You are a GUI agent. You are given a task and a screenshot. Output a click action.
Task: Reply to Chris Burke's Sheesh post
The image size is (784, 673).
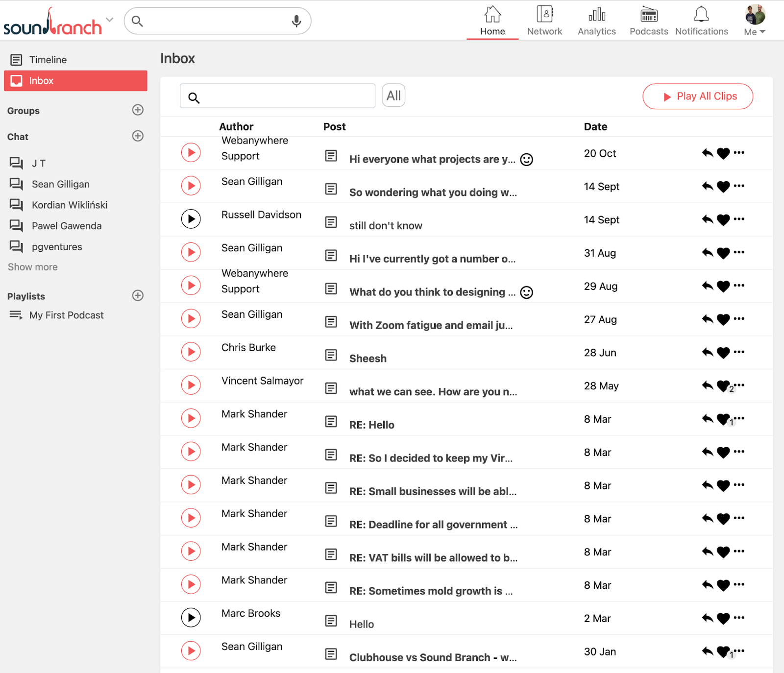coord(708,352)
